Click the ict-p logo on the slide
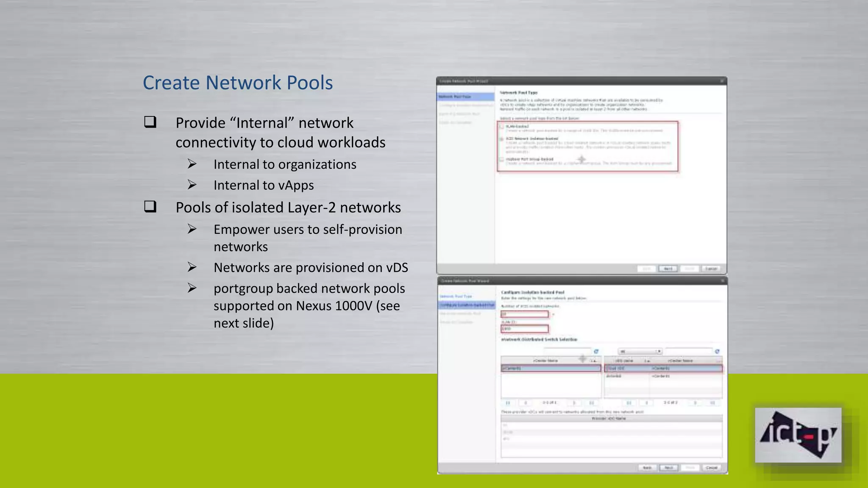Screen dimensions: 868x488 pos(798,435)
